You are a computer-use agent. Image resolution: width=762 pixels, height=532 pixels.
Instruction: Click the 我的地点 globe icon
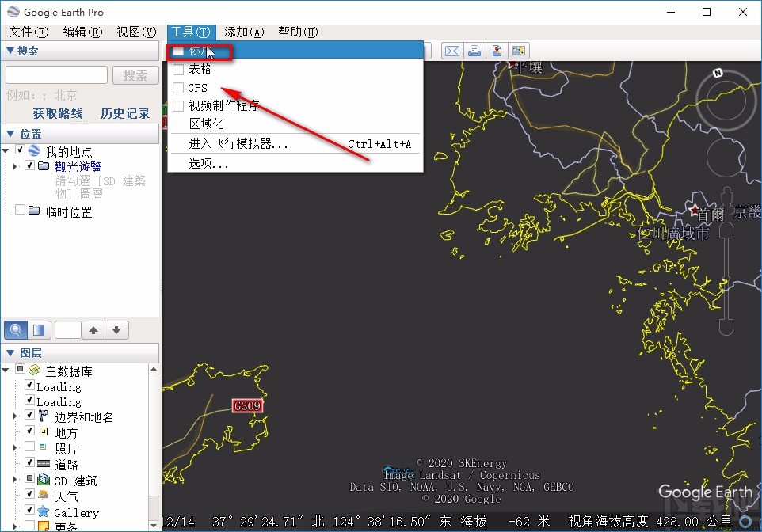(x=34, y=150)
